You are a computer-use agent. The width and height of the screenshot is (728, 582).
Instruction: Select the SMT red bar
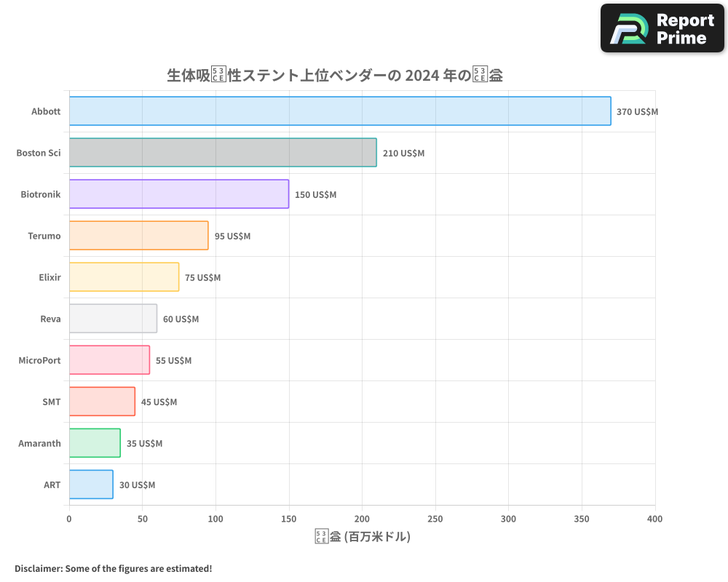tap(100, 402)
